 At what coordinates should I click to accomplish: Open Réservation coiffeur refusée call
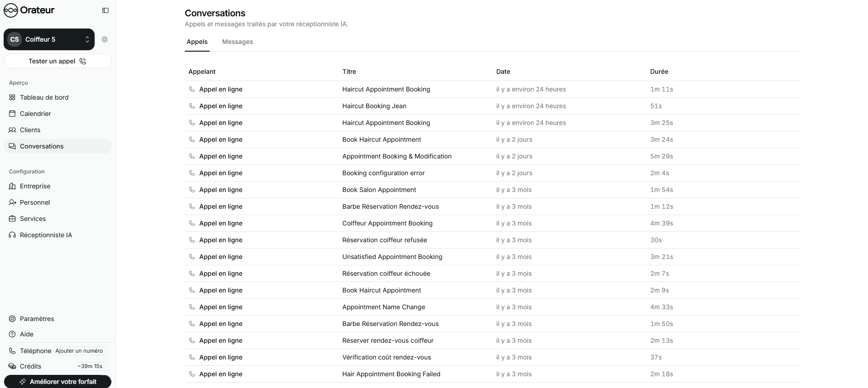[493, 240]
